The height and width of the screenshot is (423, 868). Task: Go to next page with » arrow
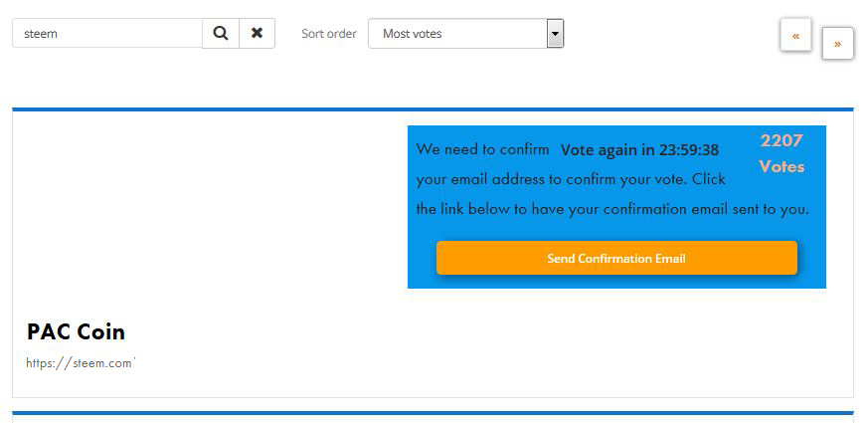click(x=837, y=43)
